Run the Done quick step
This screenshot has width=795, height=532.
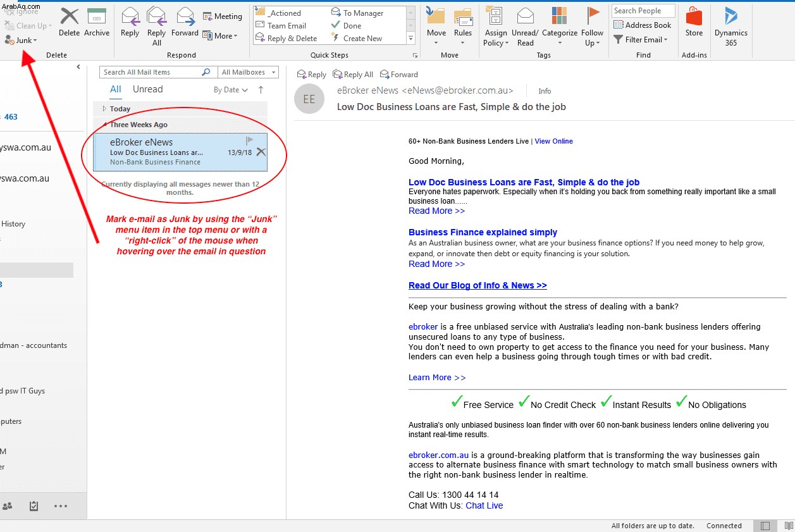point(347,26)
